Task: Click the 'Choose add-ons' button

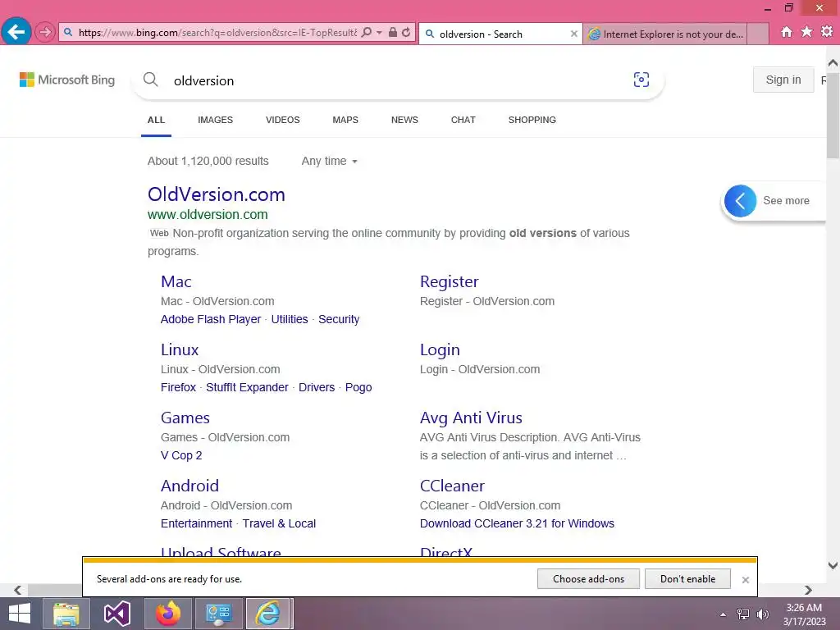Action: tap(588, 578)
